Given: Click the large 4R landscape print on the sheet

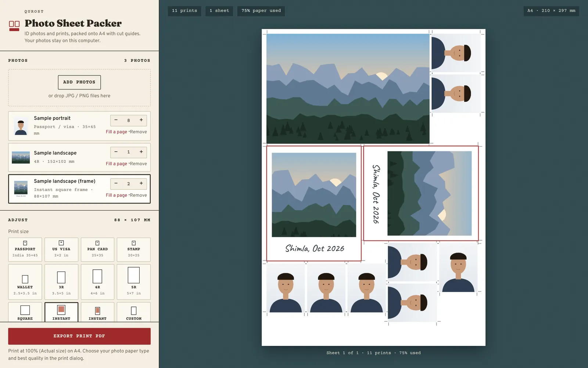Looking at the screenshot, I should [348, 89].
